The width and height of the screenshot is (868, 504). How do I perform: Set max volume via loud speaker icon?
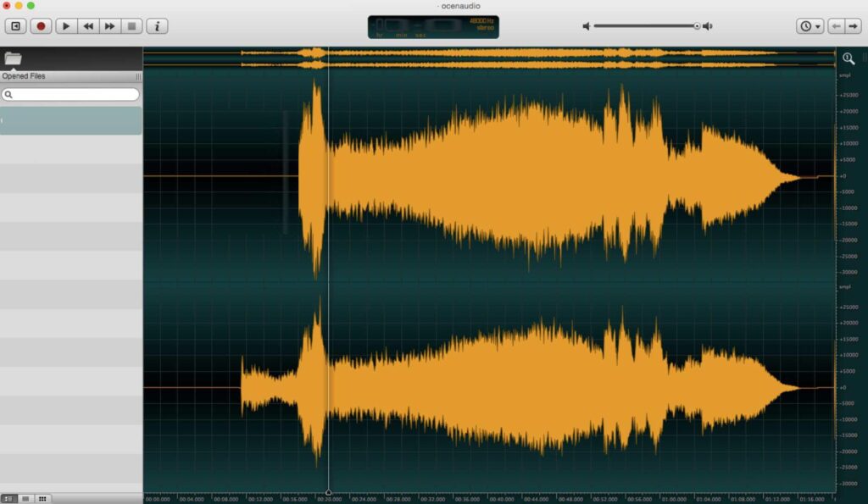tap(708, 26)
